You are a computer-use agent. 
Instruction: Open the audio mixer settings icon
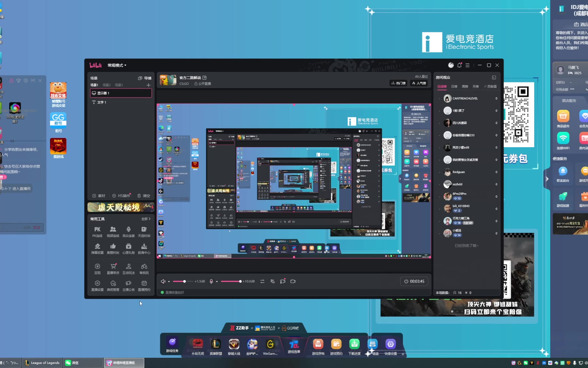[x=262, y=281]
